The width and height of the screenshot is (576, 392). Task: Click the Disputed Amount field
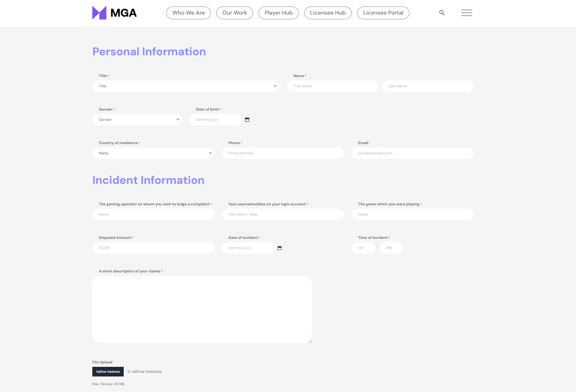tap(153, 248)
